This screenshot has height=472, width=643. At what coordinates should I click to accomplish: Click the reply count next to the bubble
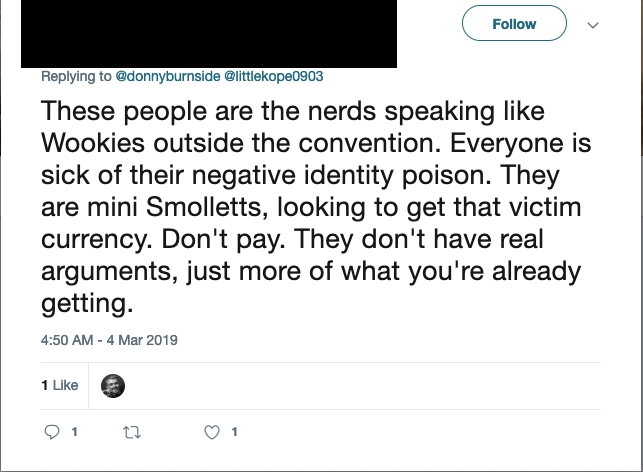tap(74, 432)
